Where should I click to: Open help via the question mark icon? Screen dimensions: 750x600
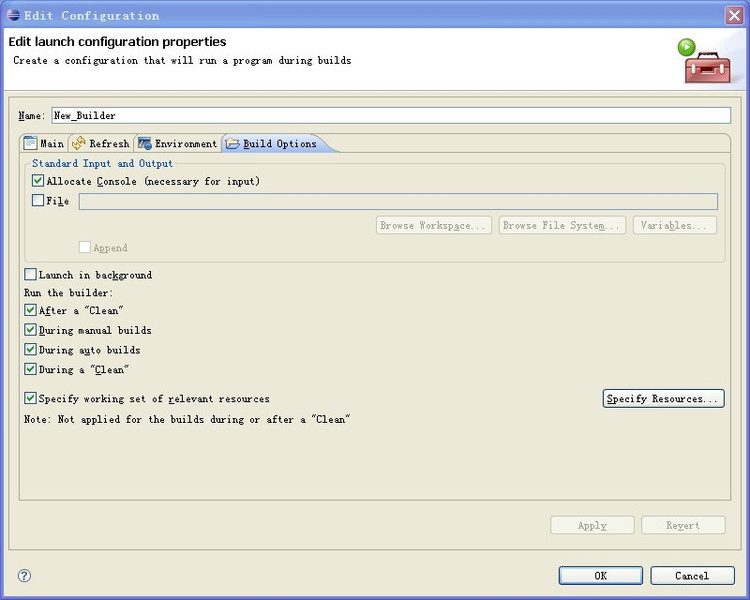coord(24,575)
